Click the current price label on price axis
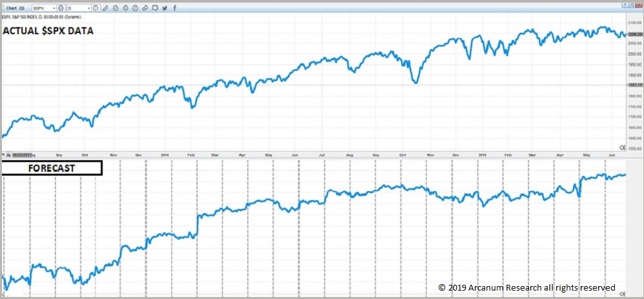The width and height of the screenshot is (644, 299). 634,34
